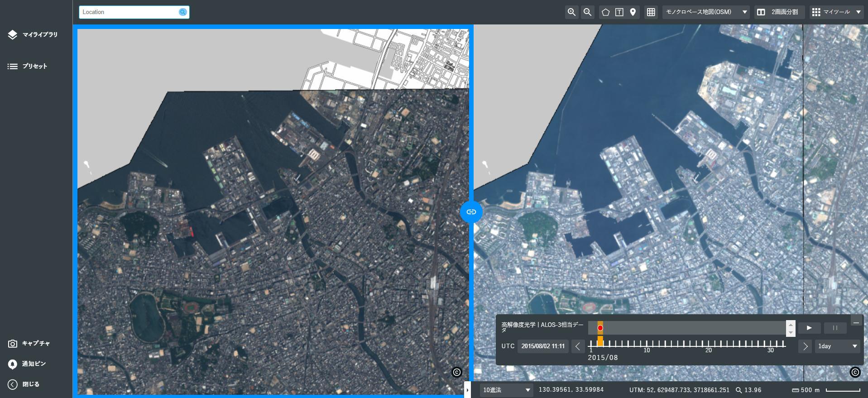Viewport: 868px width, 398px height.
Task: Click the zoom in magnifier icon
Action: [x=571, y=12]
